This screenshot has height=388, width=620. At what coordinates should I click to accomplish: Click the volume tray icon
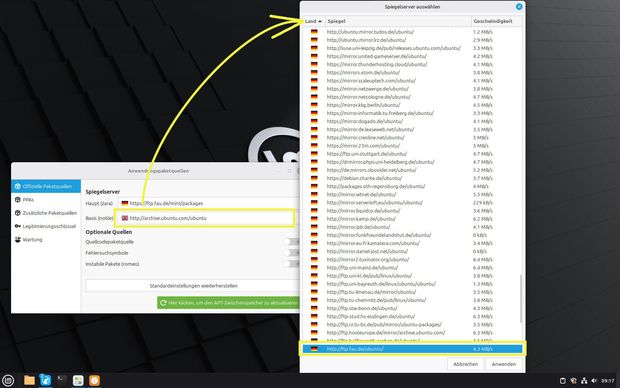click(x=594, y=381)
